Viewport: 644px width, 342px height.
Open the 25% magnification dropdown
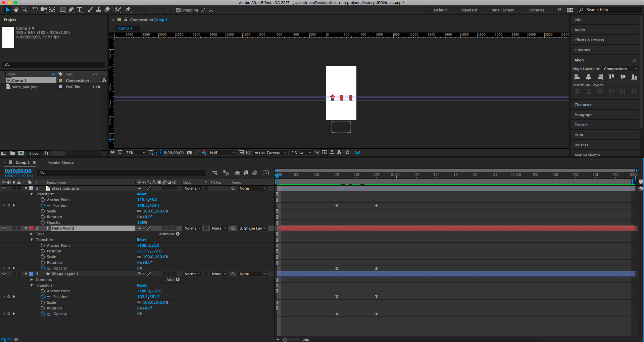(x=136, y=153)
